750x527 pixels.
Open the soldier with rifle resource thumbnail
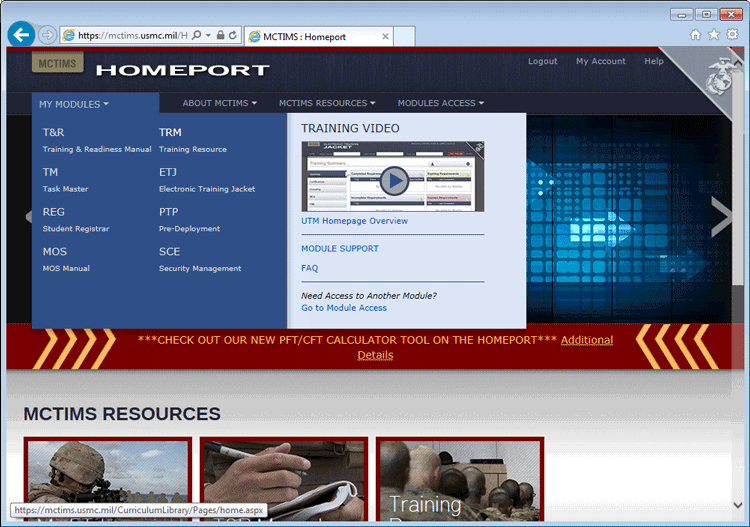tap(108, 479)
